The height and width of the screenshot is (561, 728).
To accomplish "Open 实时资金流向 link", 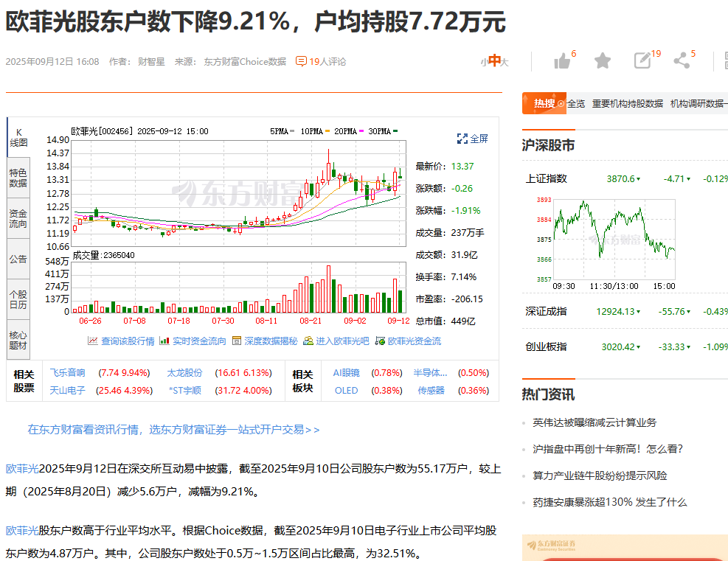I will [x=199, y=341].
